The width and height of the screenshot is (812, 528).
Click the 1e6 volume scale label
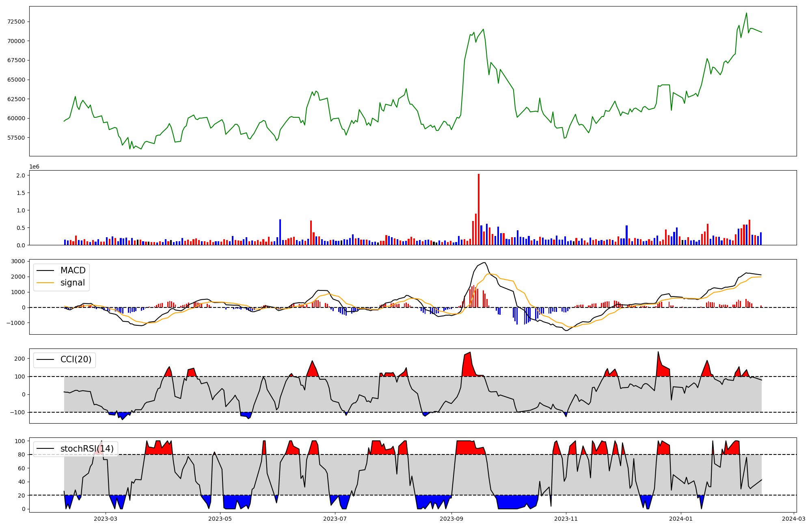pyautogui.click(x=35, y=167)
